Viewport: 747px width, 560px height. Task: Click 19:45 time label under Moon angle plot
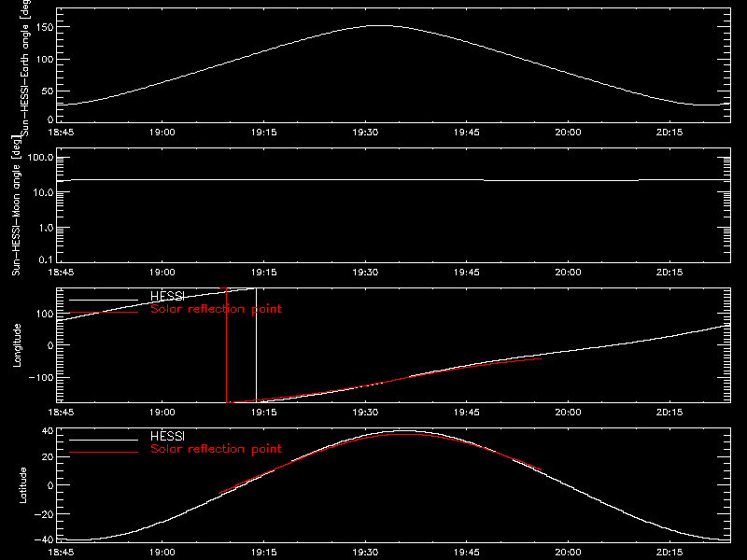[x=466, y=273]
